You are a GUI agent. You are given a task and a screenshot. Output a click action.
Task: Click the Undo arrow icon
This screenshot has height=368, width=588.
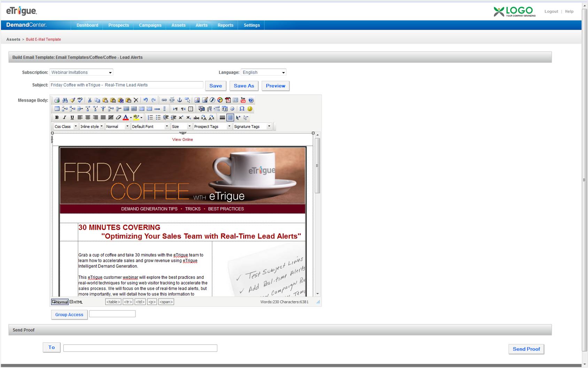click(146, 100)
